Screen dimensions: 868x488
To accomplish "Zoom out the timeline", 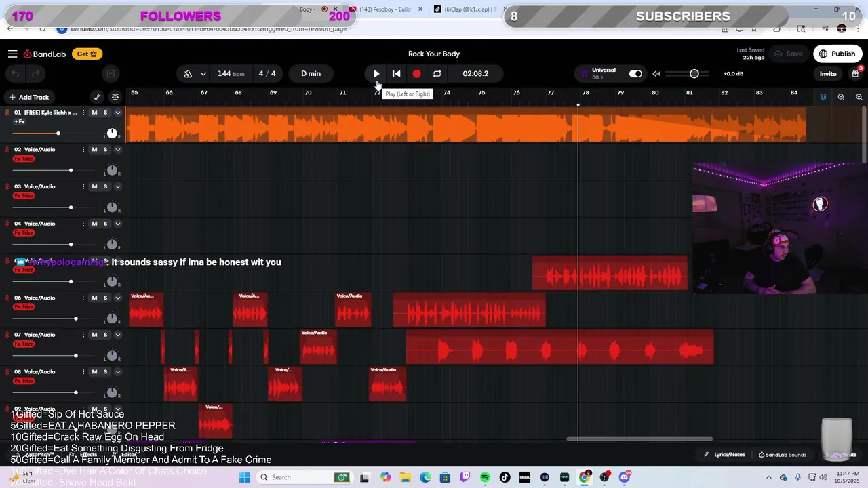I will [841, 97].
